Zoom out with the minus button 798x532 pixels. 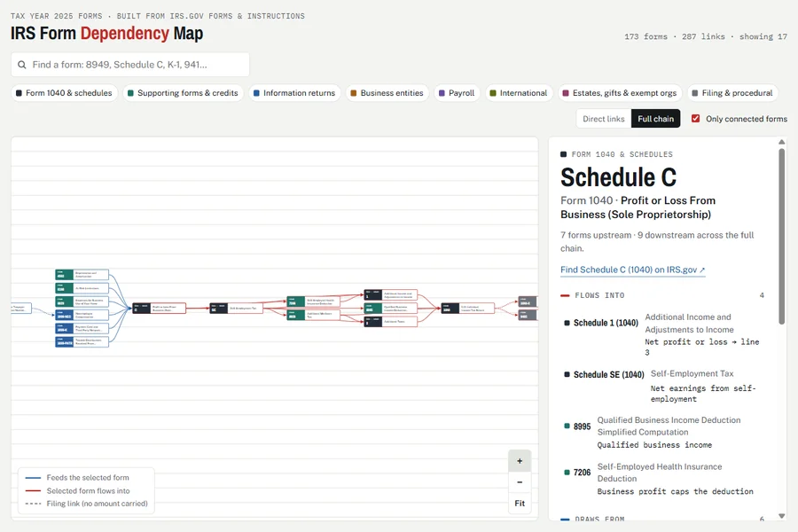click(x=520, y=482)
